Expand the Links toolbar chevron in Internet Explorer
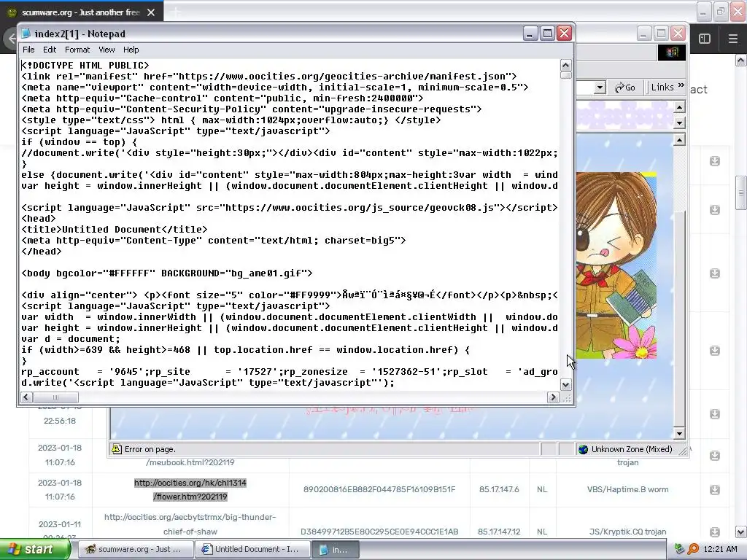 tap(681, 86)
